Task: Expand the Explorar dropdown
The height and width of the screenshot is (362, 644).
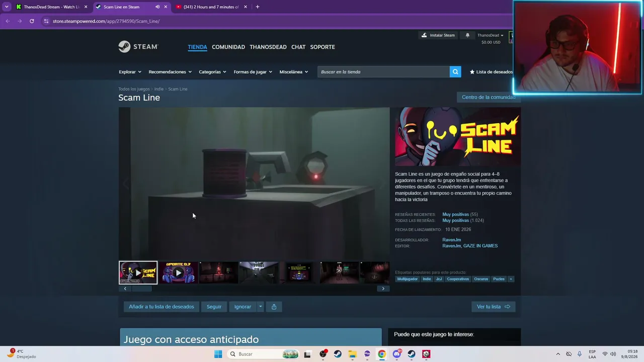Action: pos(130,72)
